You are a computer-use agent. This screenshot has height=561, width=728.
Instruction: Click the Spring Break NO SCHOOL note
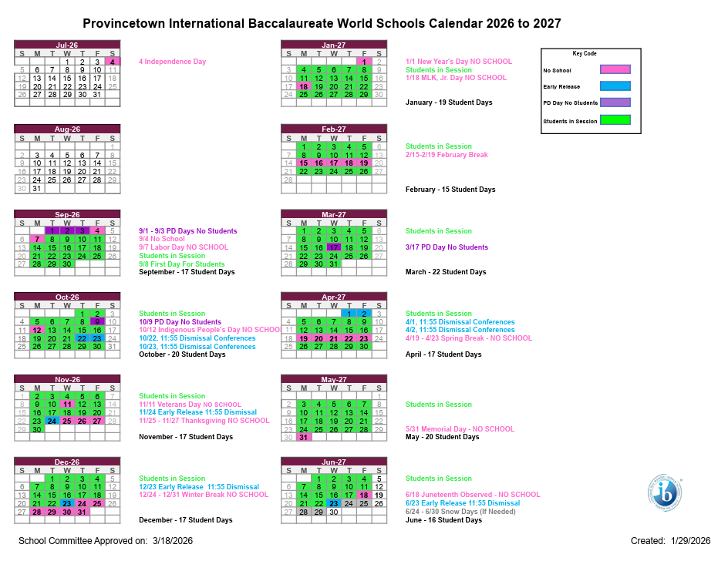(468, 338)
